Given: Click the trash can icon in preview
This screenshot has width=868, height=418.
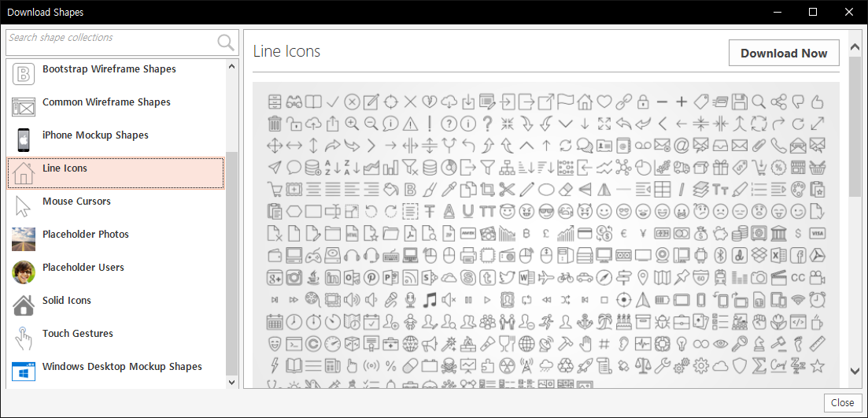Looking at the screenshot, I should (275, 123).
